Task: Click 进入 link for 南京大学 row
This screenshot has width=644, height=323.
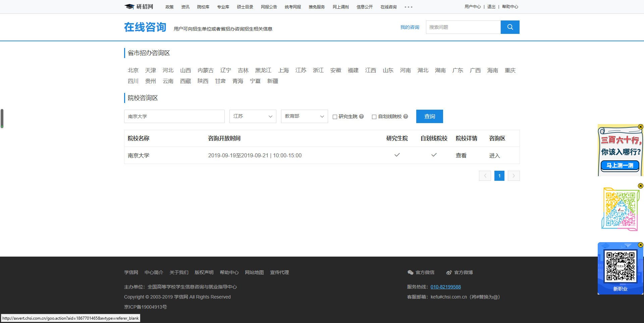Action: [x=494, y=156]
